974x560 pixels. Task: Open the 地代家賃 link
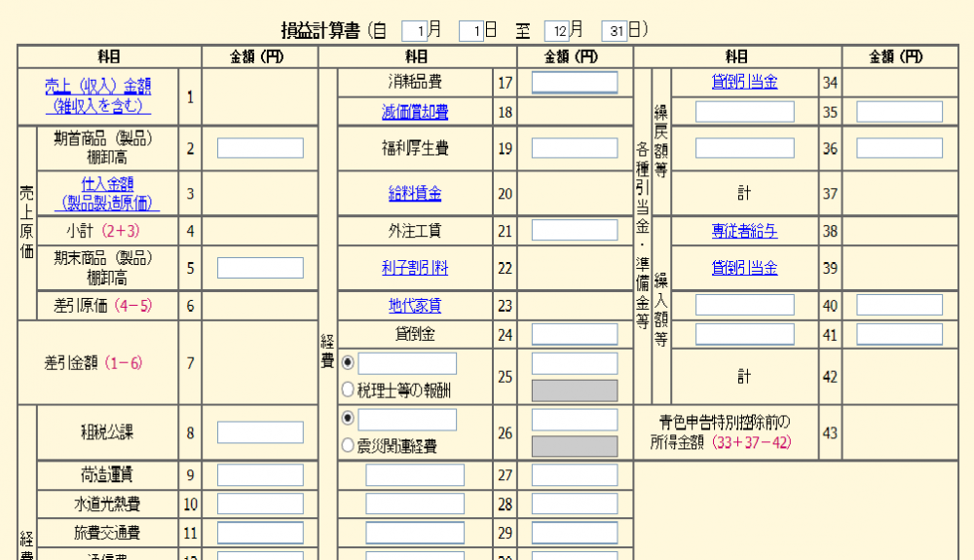click(415, 306)
